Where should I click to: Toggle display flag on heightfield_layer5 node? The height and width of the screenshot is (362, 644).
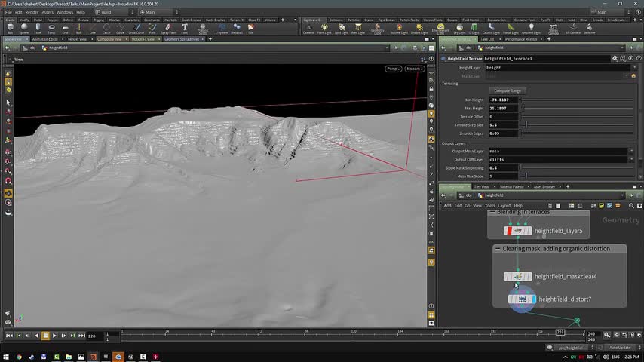[x=529, y=231]
